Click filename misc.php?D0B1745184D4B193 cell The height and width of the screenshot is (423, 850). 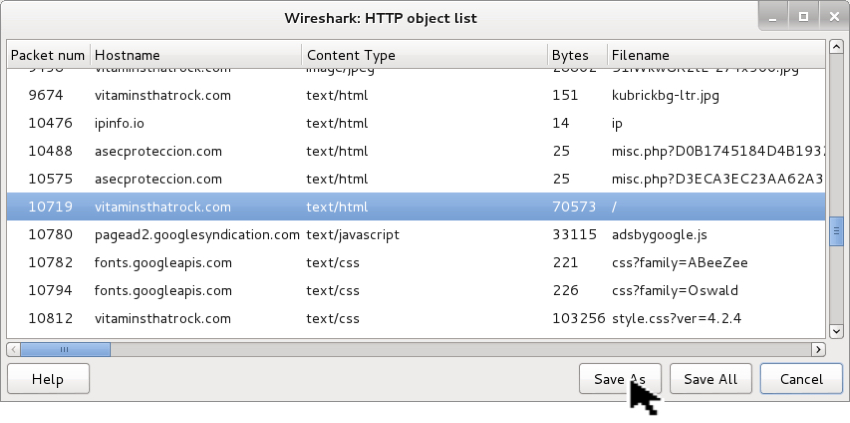pyautogui.click(x=718, y=151)
